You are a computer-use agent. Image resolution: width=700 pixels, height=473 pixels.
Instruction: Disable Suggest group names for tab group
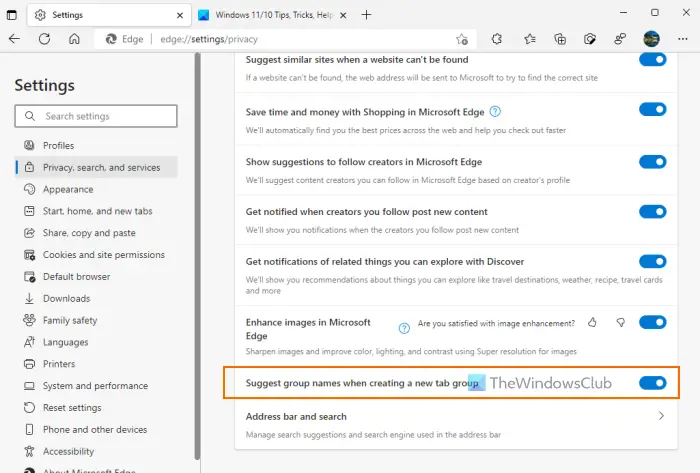point(652,383)
